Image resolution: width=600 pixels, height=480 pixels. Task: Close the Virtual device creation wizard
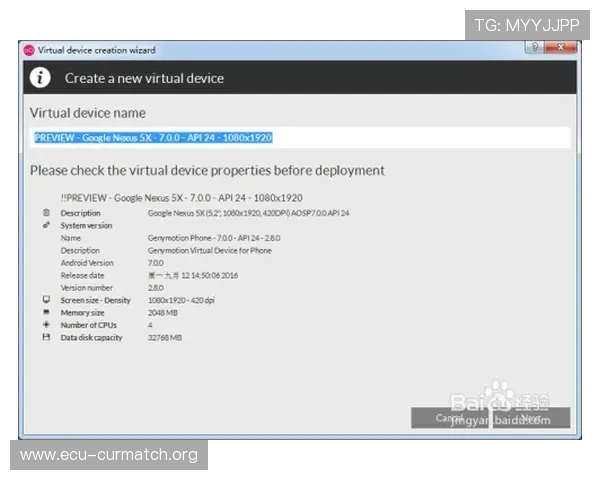560,47
